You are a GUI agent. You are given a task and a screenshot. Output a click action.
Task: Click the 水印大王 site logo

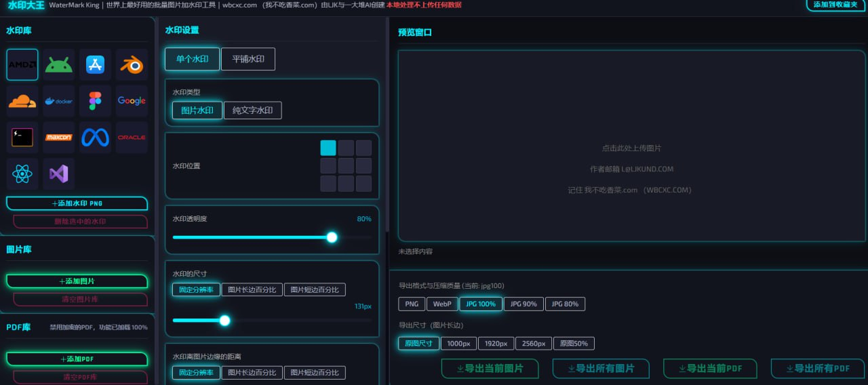[x=26, y=5]
